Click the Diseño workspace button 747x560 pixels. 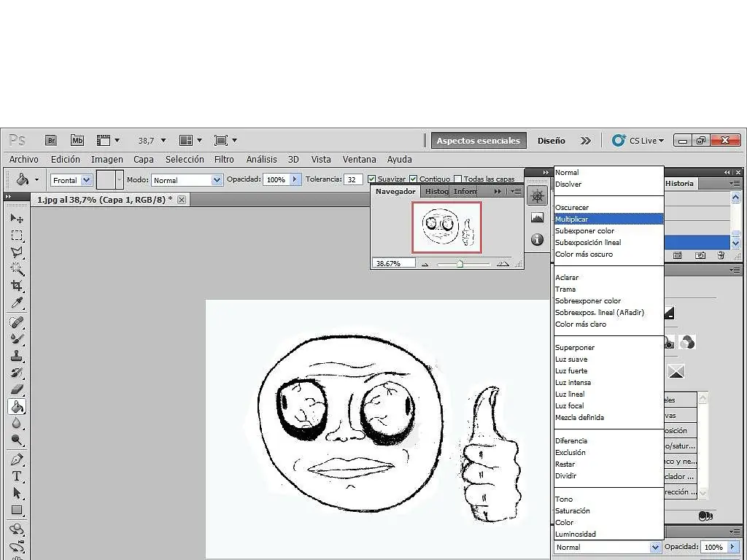[551, 141]
